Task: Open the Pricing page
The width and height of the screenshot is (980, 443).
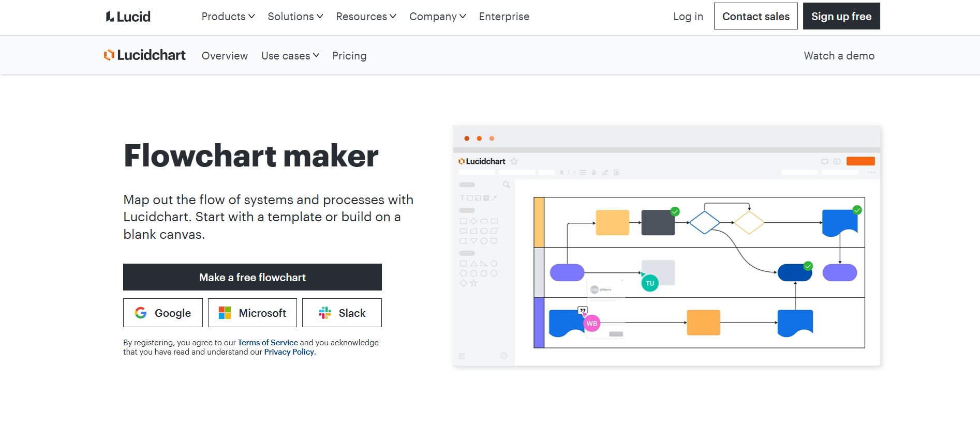Action: click(x=349, y=56)
